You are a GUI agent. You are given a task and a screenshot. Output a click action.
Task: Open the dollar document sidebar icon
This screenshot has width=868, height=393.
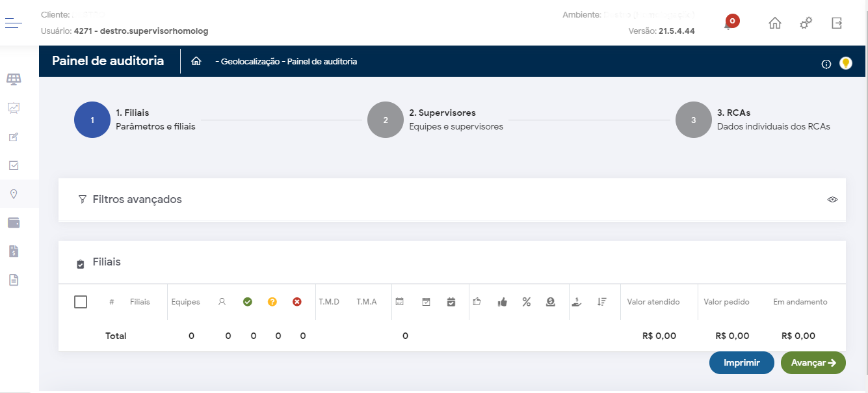point(14,251)
